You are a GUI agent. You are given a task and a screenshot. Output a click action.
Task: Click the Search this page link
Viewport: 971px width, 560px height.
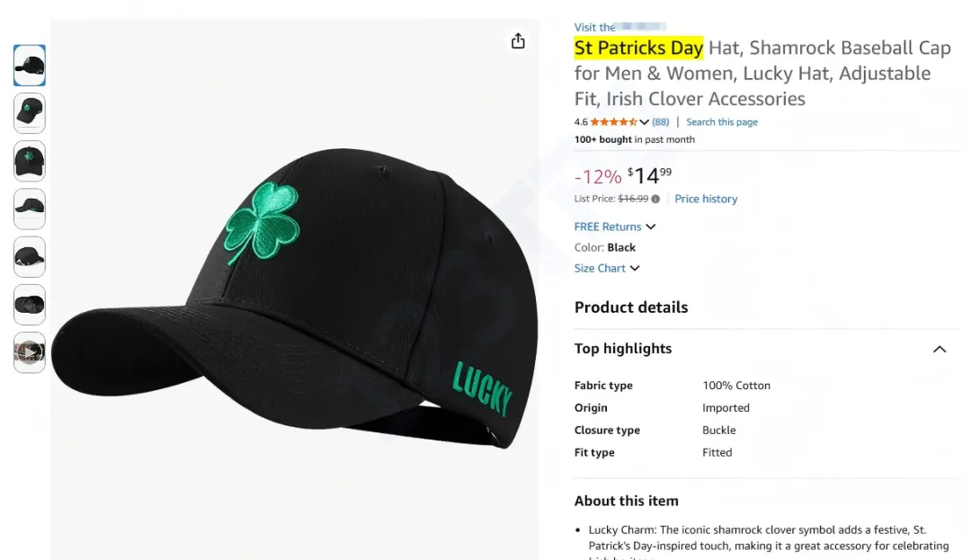(x=722, y=122)
